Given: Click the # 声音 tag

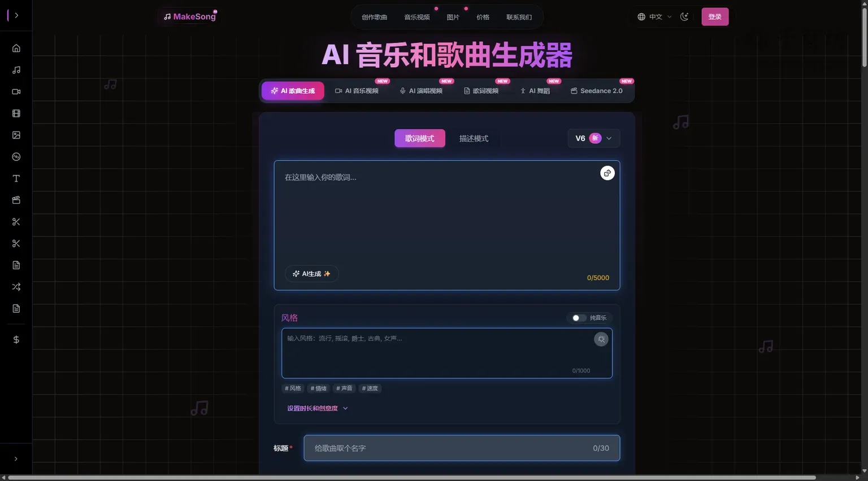Looking at the screenshot, I should [x=344, y=388].
